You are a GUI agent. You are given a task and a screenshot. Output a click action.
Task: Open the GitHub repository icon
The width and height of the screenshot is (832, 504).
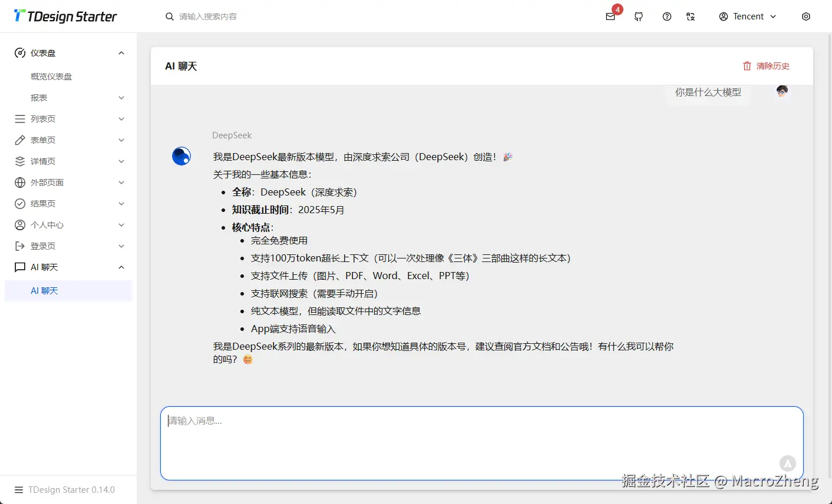coord(639,16)
